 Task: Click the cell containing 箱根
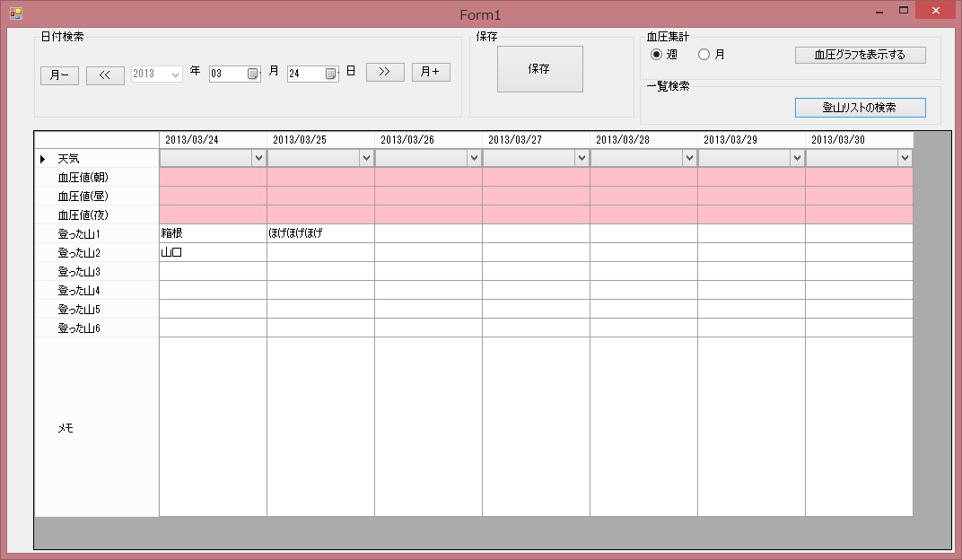point(213,233)
